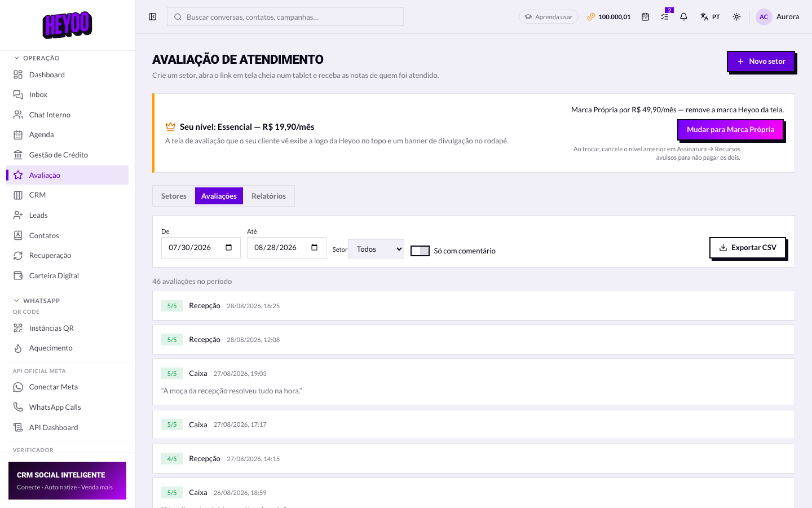The height and width of the screenshot is (508, 812).
Task: Open the De date picker calendar
Action: click(x=228, y=247)
